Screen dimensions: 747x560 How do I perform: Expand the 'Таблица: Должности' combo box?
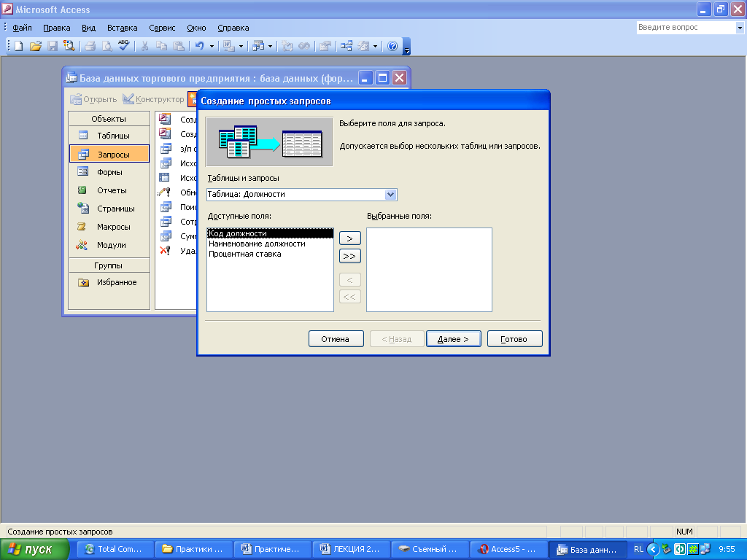[391, 194]
